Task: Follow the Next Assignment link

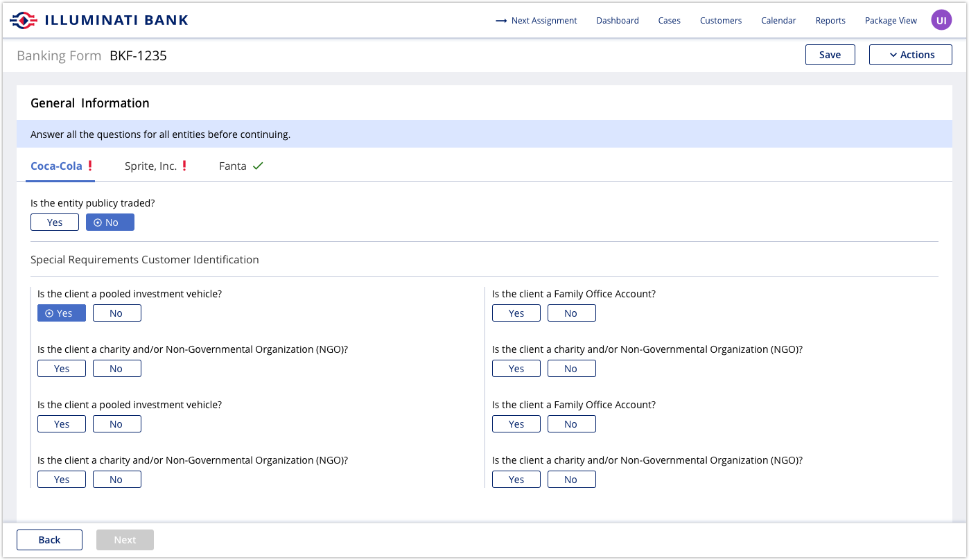Action: click(x=544, y=21)
